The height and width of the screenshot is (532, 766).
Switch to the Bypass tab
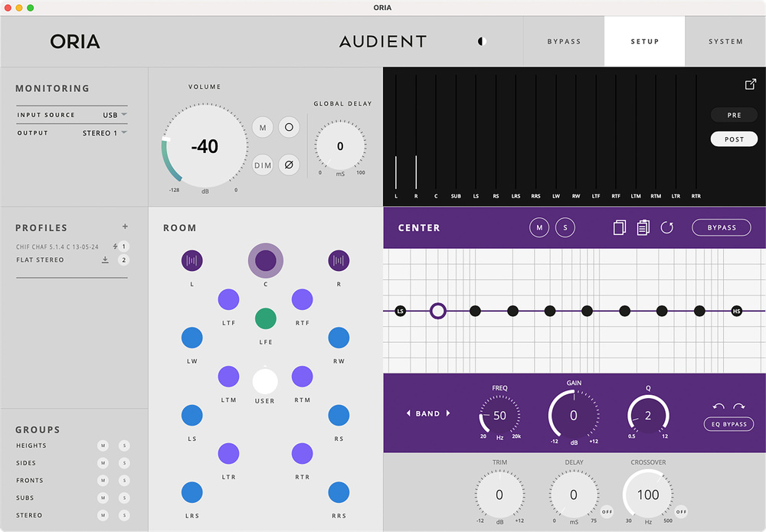pyautogui.click(x=564, y=41)
